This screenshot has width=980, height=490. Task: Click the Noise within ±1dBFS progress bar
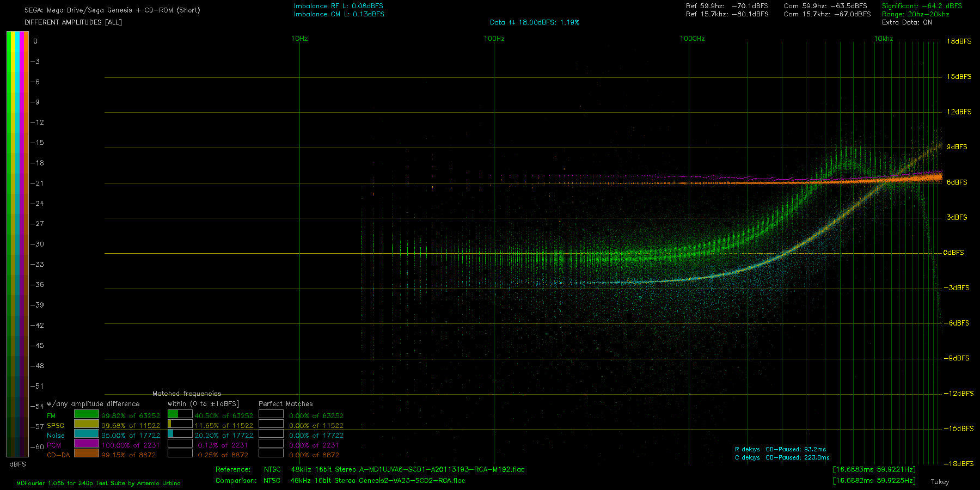click(180, 434)
